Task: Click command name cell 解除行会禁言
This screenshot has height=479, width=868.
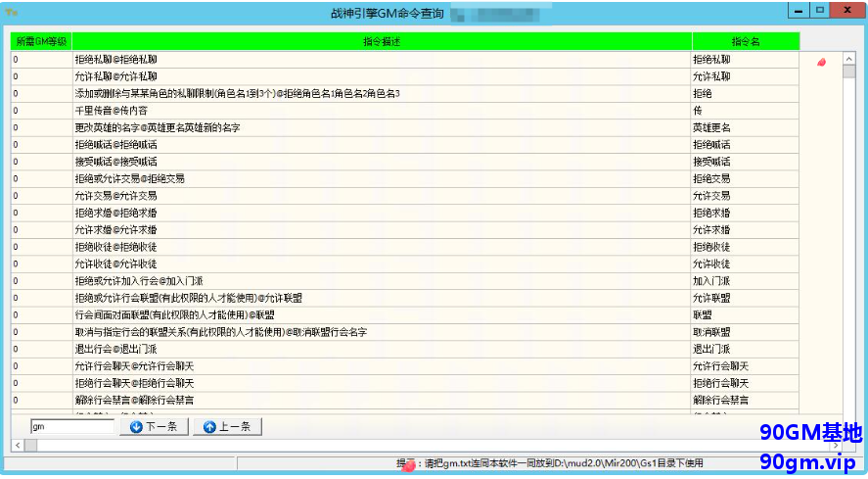Action: click(x=745, y=401)
